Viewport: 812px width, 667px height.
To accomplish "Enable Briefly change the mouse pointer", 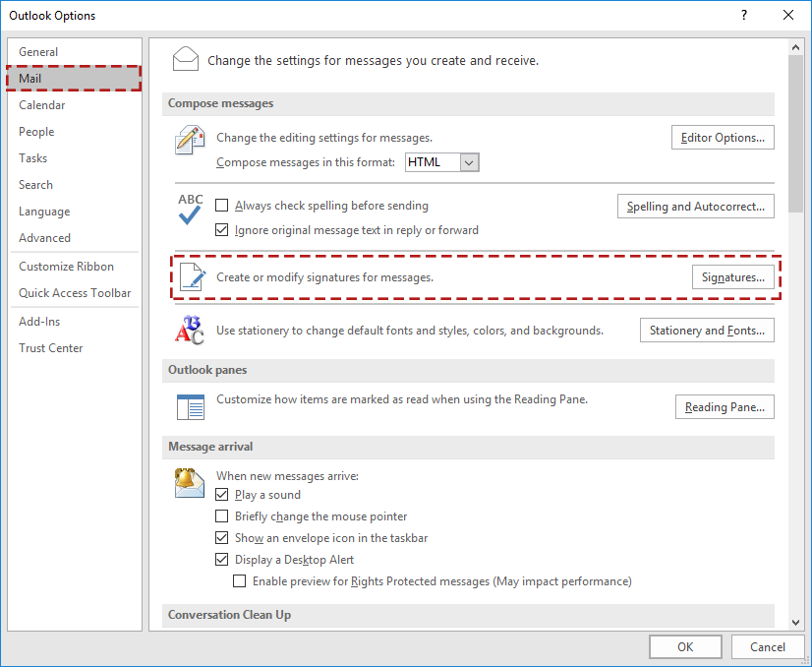I will tap(221, 516).
